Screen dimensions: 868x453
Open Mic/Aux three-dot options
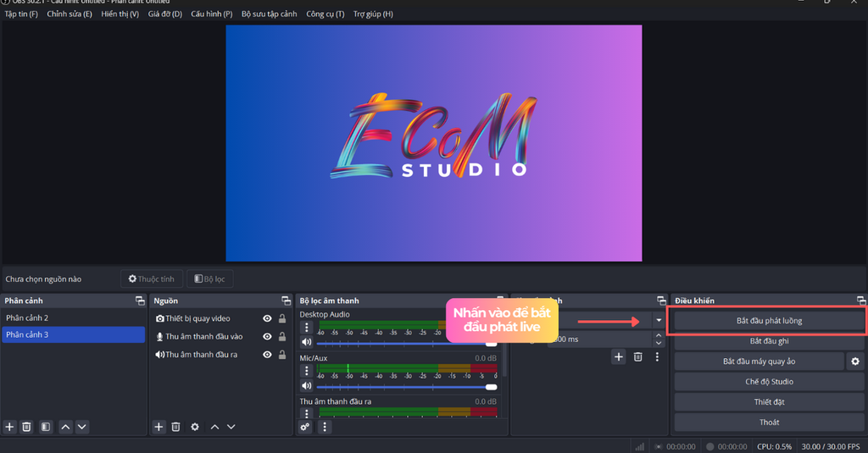click(307, 371)
